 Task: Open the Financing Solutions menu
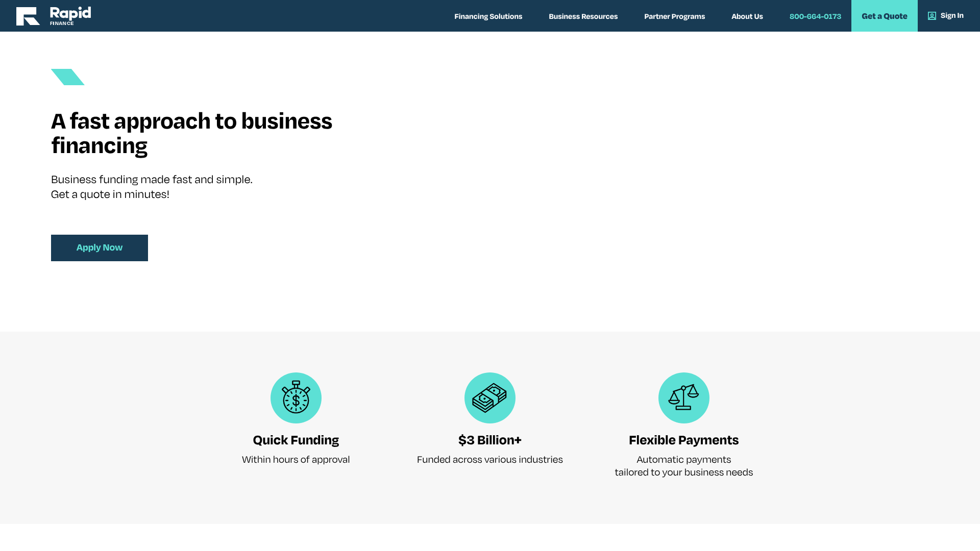point(488,16)
